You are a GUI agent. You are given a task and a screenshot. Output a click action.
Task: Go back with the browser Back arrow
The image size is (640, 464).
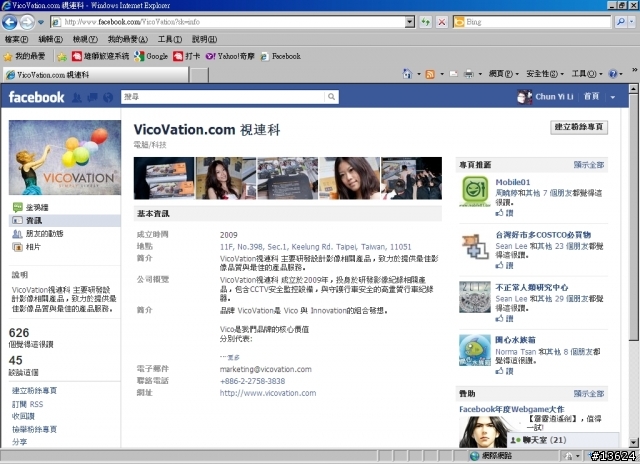(10, 22)
